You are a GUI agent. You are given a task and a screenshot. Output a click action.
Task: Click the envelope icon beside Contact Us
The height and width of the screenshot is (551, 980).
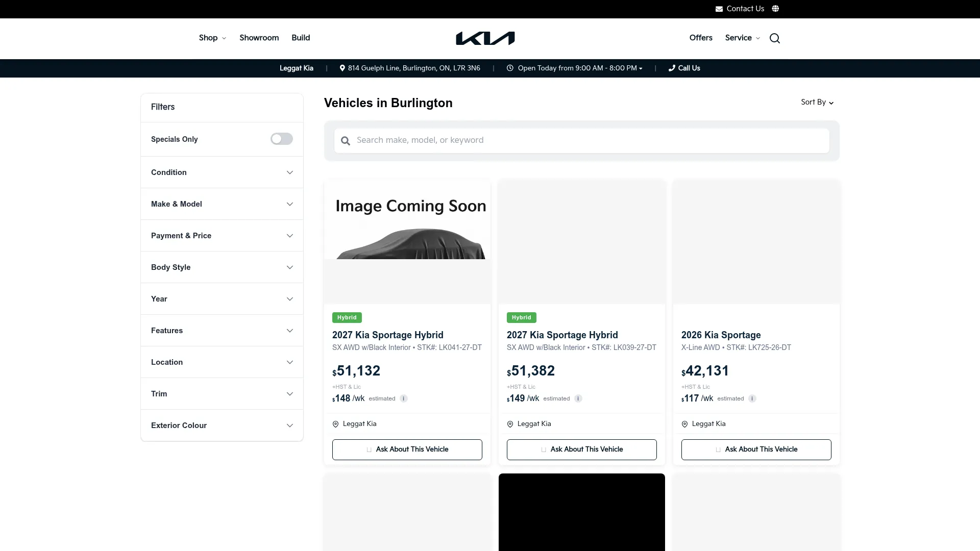point(719,9)
